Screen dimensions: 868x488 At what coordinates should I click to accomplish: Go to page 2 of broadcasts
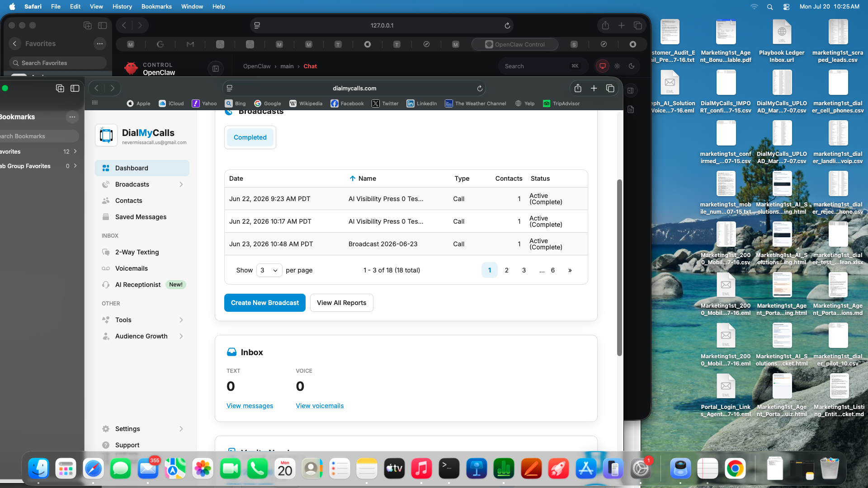507,270
